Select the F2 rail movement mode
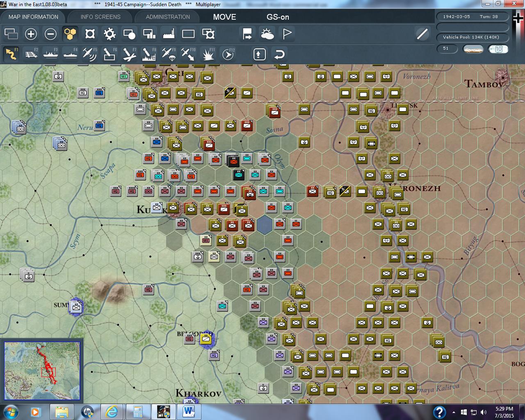The height and width of the screenshot is (420, 525). [x=31, y=54]
